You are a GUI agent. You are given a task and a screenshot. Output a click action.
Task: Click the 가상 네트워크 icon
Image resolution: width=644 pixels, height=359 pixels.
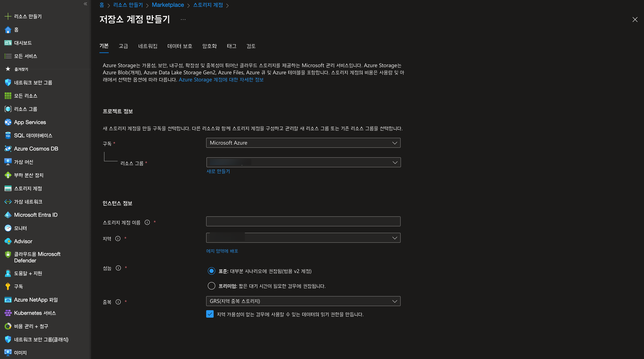[x=8, y=202]
